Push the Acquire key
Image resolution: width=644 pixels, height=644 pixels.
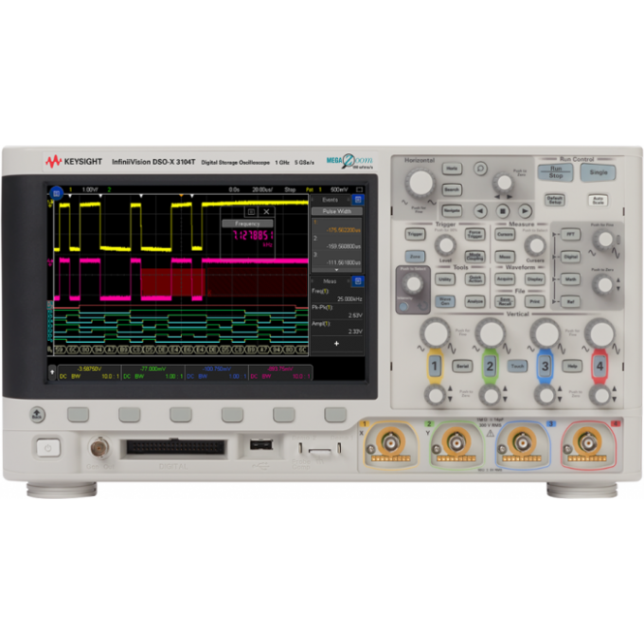pyautogui.click(x=505, y=278)
